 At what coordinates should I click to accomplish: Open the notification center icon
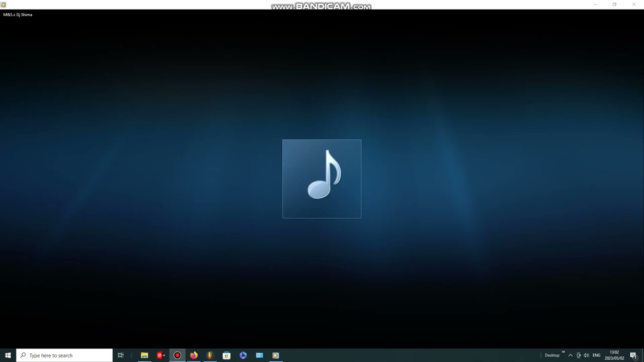(x=633, y=355)
